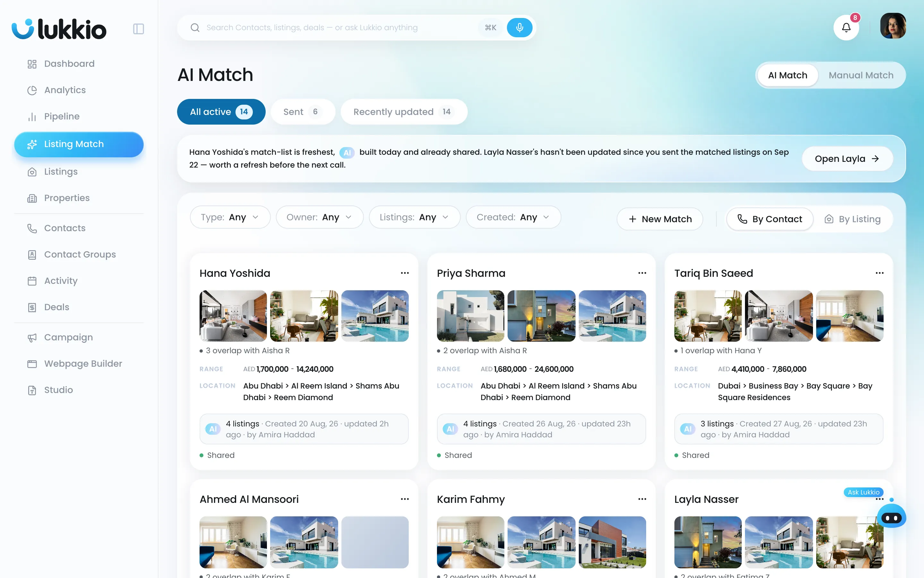924x578 pixels.
Task: Click the Webpage Builder window icon
Action: pyautogui.click(x=32, y=364)
